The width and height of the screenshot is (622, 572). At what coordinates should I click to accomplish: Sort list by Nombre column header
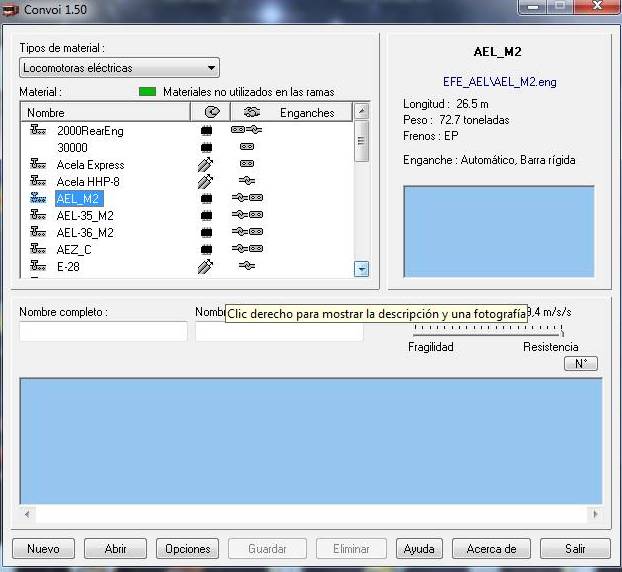click(x=105, y=113)
